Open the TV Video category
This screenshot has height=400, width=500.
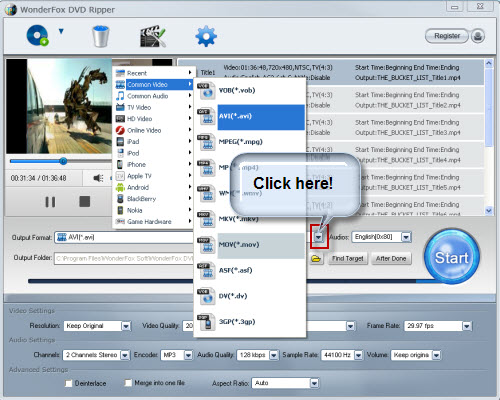(x=154, y=107)
